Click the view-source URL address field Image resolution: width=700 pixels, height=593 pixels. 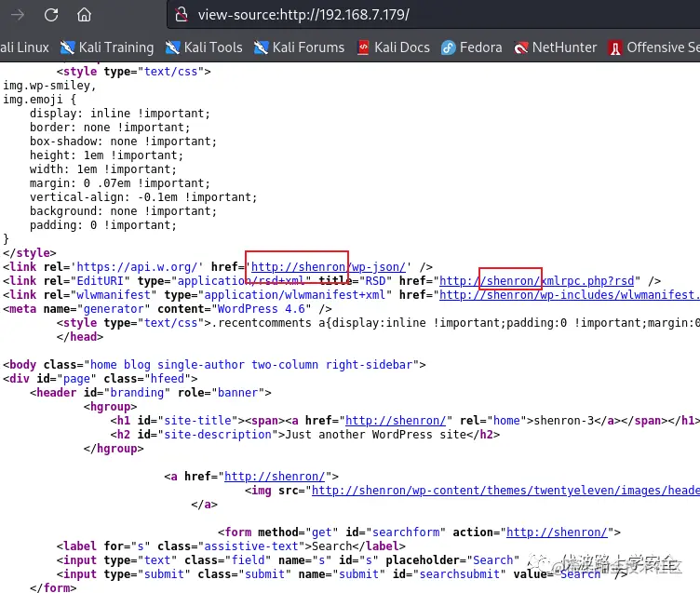coord(433,15)
